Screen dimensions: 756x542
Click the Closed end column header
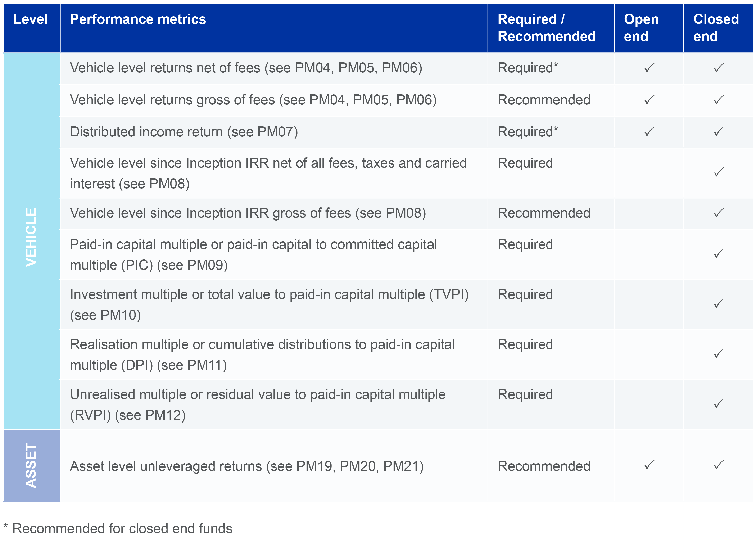point(716,28)
